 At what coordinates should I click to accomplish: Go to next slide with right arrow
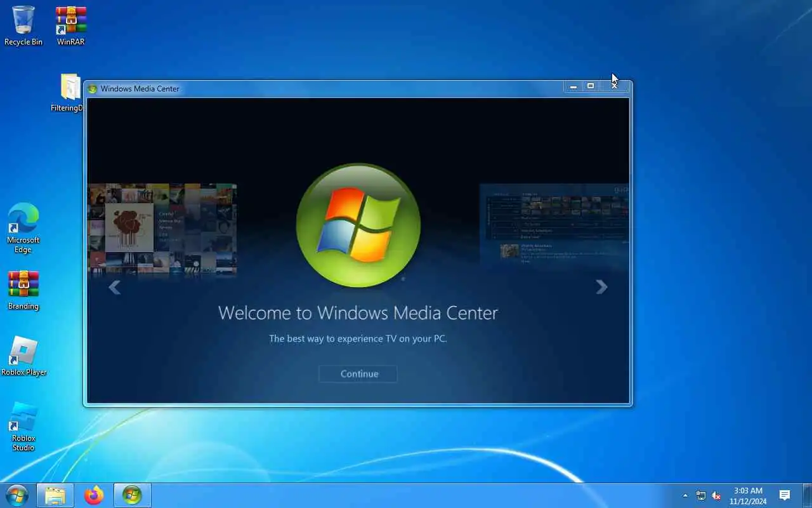click(601, 287)
